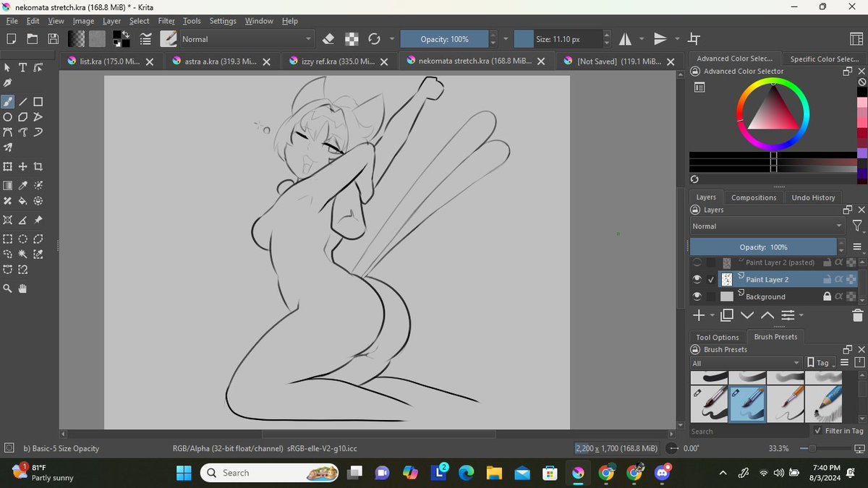The image size is (868, 488).
Task: Select the Measure tool
Action: pos(23,220)
